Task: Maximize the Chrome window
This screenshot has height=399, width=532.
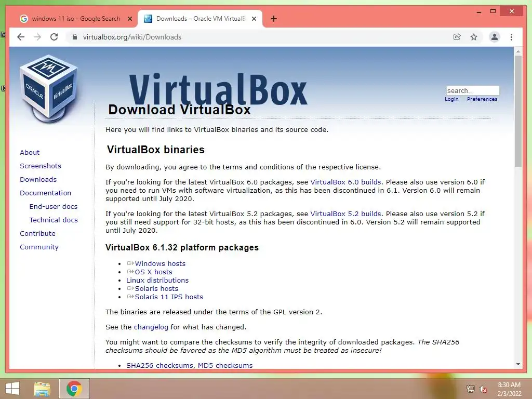Action: pos(493,11)
